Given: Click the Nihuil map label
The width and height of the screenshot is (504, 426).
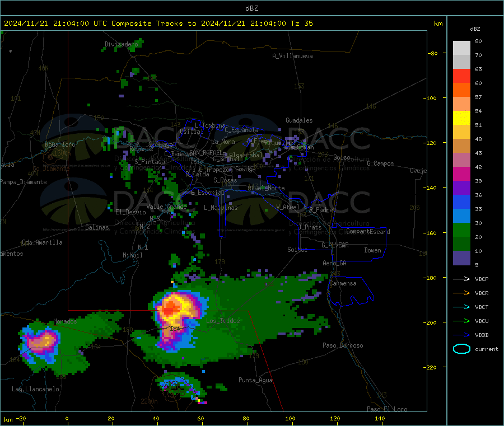Looking at the screenshot, I should coord(133,255).
